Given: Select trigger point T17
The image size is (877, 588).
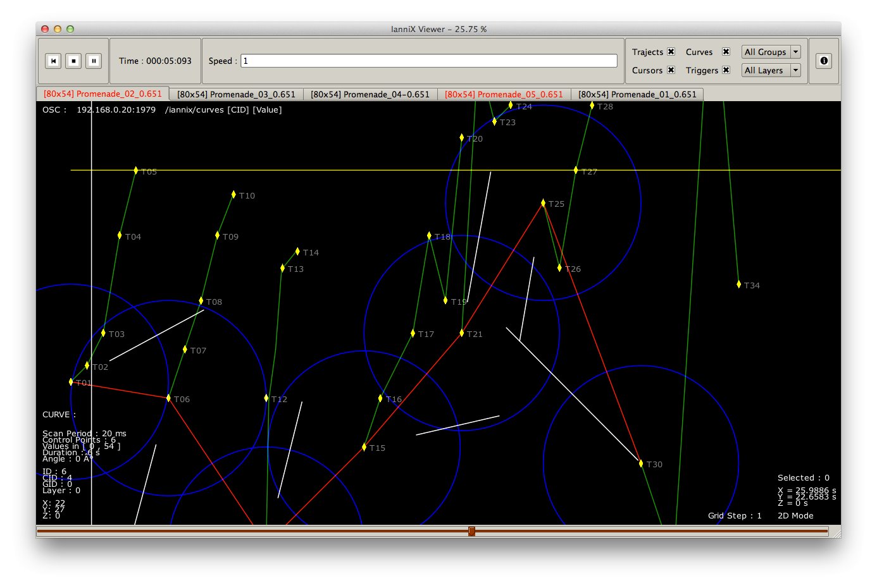Looking at the screenshot, I should (413, 333).
